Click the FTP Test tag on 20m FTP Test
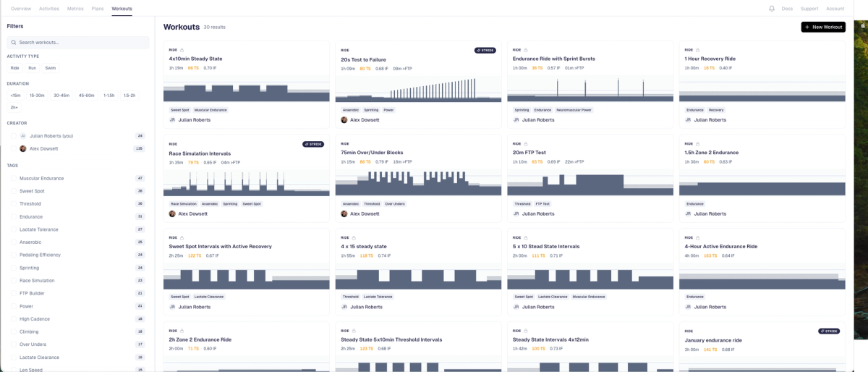This screenshot has height=372, width=868. coord(542,204)
